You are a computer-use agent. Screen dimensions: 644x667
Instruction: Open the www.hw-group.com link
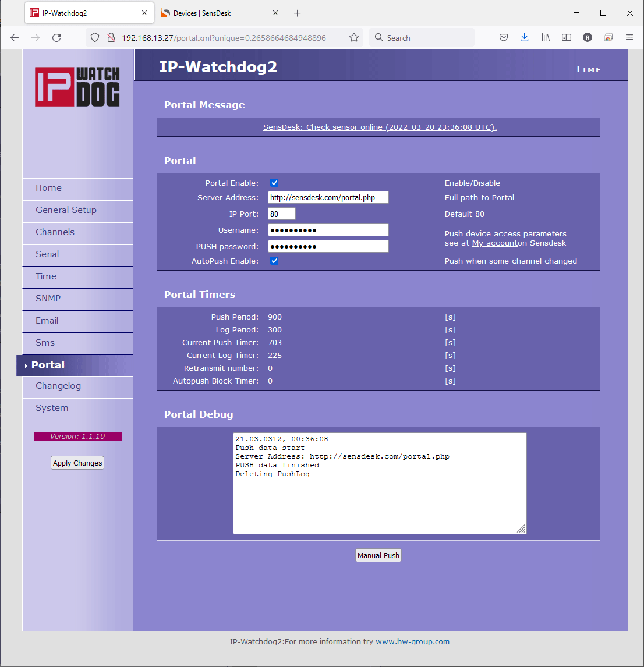point(412,641)
